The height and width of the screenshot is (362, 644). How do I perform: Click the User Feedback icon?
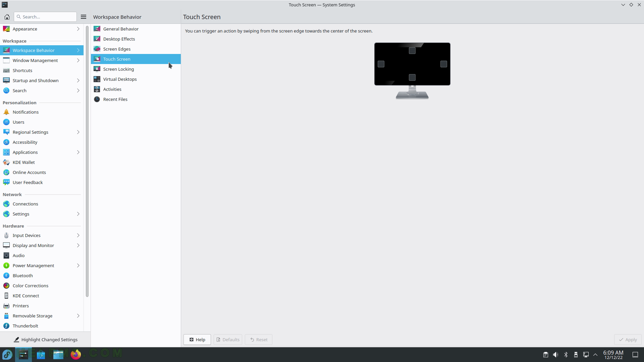[6, 182]
